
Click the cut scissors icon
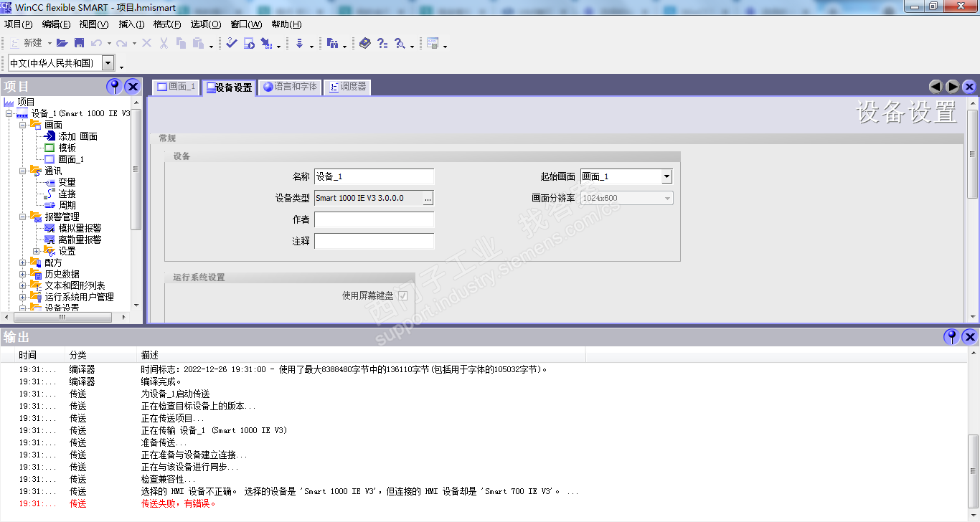164,43
